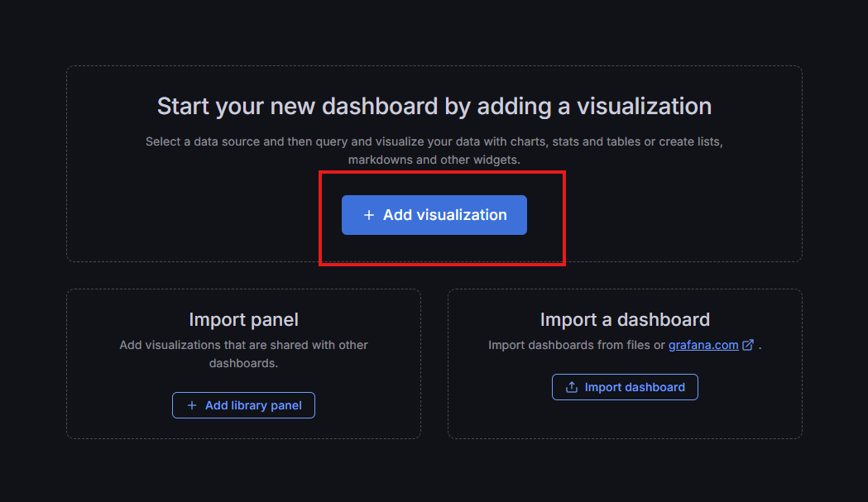
Task: Click the 'Import panel' heading
Action: click(x=243, y=319)
